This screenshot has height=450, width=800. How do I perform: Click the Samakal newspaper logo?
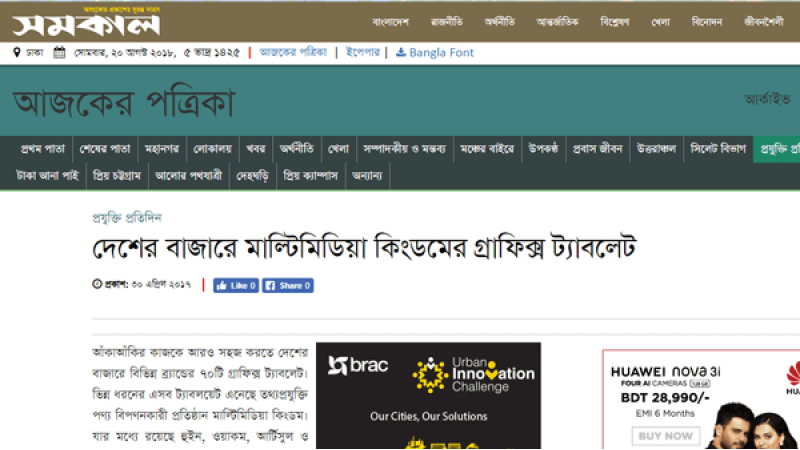86,23
